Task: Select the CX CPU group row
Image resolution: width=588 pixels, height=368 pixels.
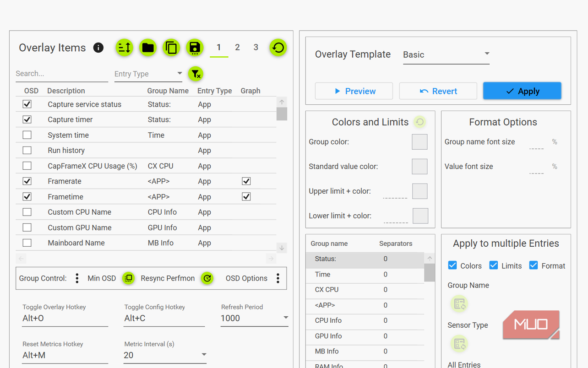Action: (365, 290)
